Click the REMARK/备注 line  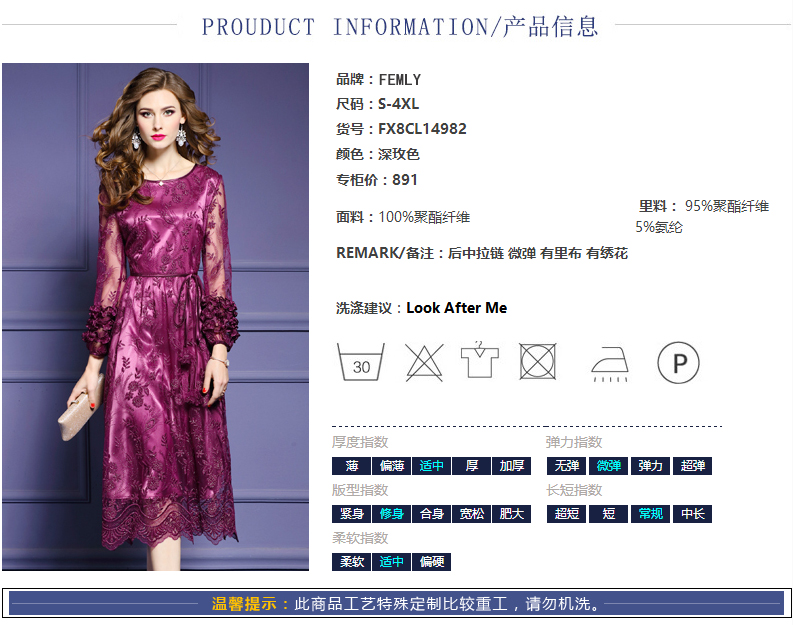pyautogui.click(x=482, y=253)
